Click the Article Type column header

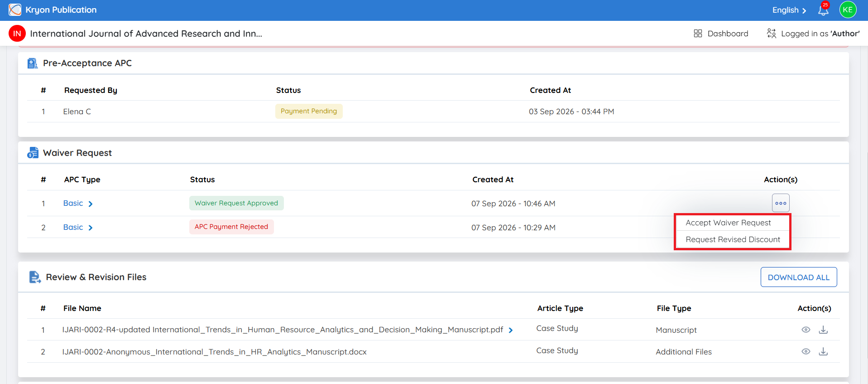(x=560, y=308)
